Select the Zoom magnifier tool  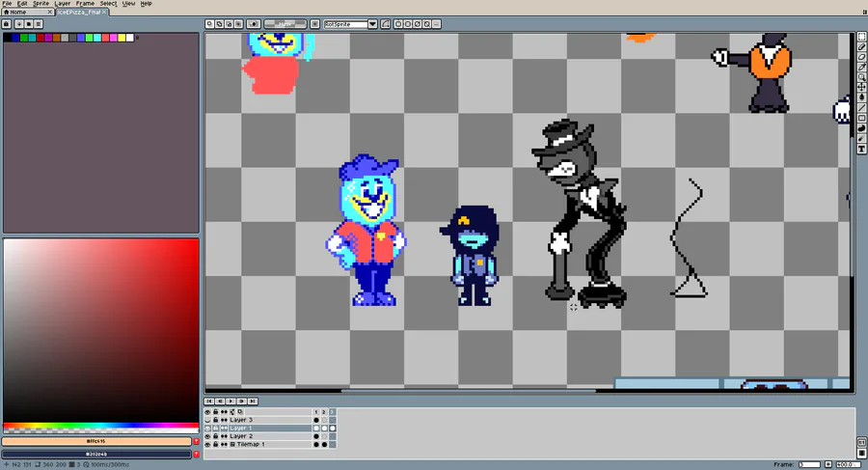(862, 77)
